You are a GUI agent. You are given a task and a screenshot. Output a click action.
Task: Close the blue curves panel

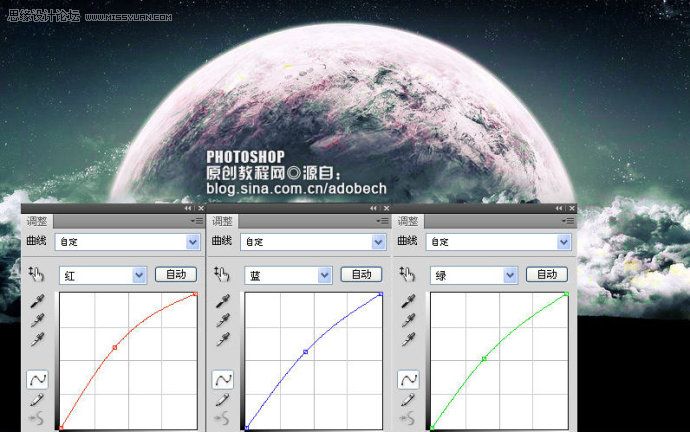pyautogui.click(x=386, y=208)
